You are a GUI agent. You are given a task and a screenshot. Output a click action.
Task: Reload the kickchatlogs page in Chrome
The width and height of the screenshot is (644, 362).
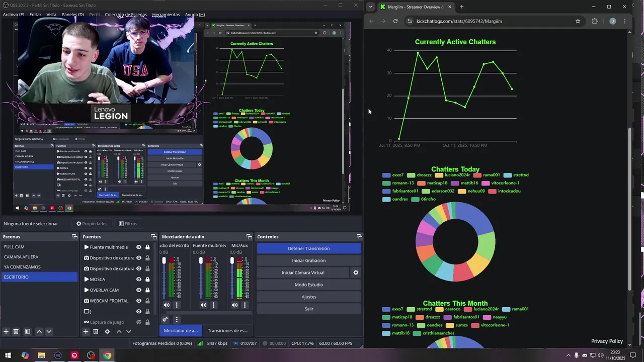395,21
